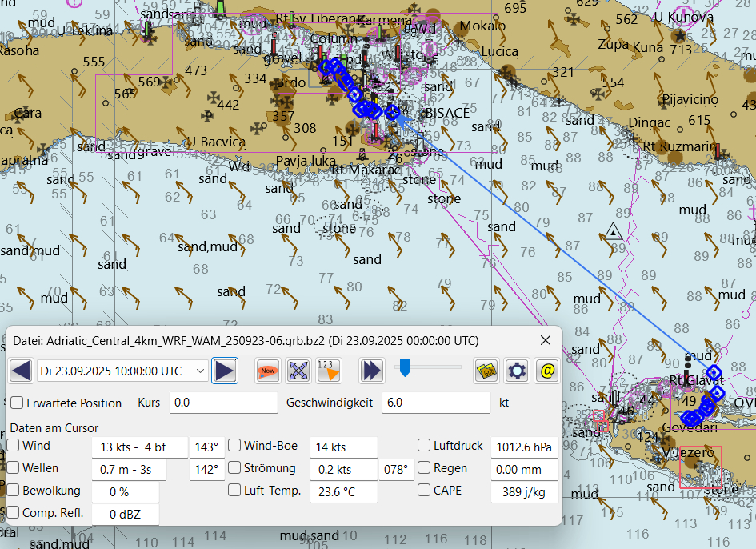Viewport: 756px width, 549px height.
Task: Click the zoom-to-GRIB-extent arrows icon
Action: (x=298, y=371)
